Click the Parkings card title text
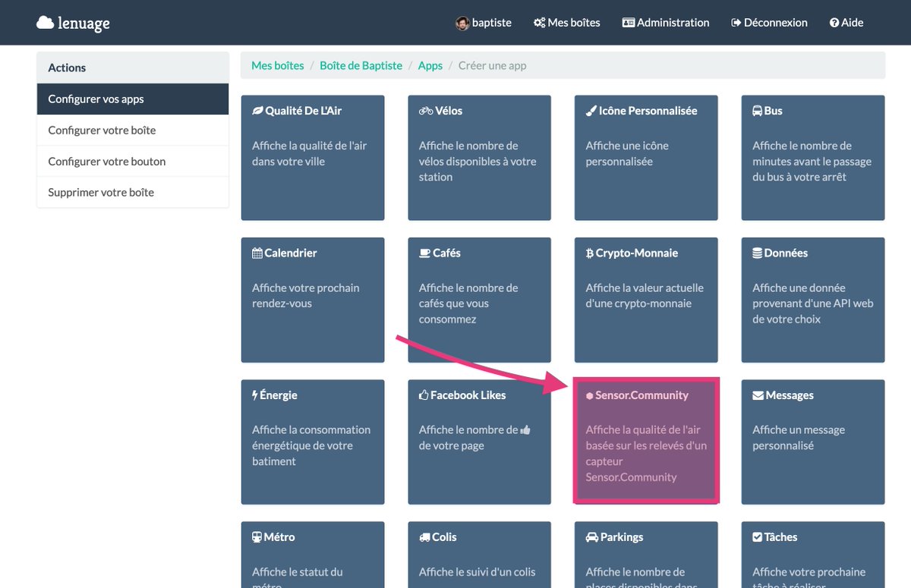The width and height of the screenshot is (911, 588). [x=622, y=536]
